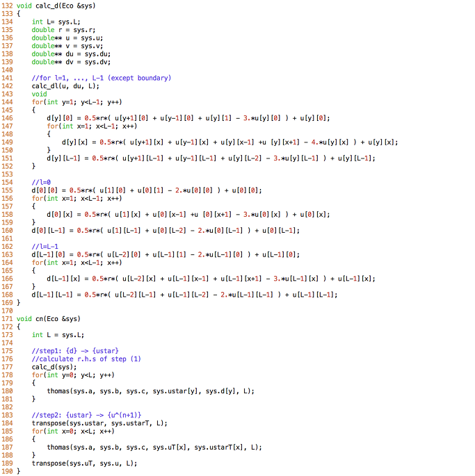The height and width of the screenshot is (476, 475).
Task: Click line number 149
Action: coord(7,142)
